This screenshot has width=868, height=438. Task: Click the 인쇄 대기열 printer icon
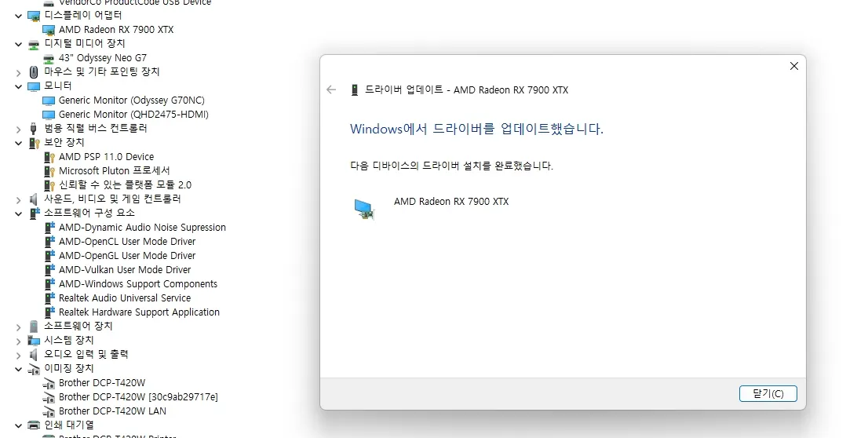34,425
